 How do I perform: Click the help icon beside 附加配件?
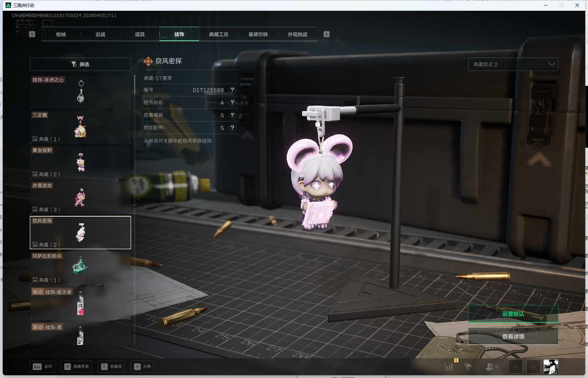pos(232,128)
